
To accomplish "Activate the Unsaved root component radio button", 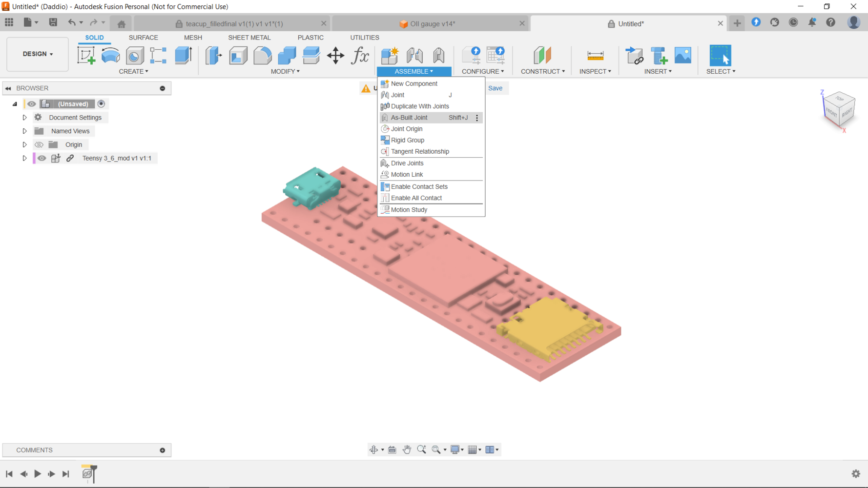I will [x=102, y=104].
